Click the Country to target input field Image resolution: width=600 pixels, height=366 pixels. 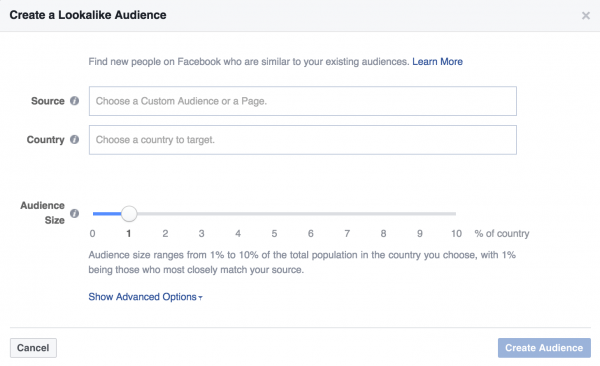303,140
